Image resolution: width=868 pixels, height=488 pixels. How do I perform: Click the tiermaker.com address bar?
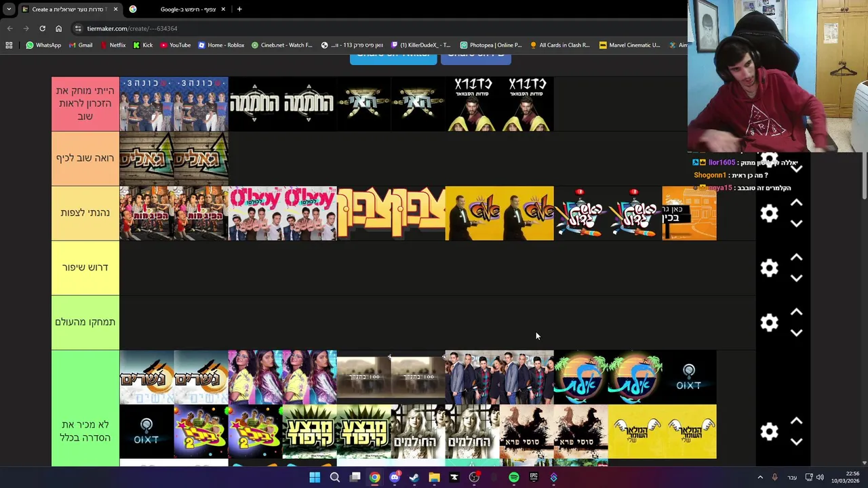[x=380, y=28]
